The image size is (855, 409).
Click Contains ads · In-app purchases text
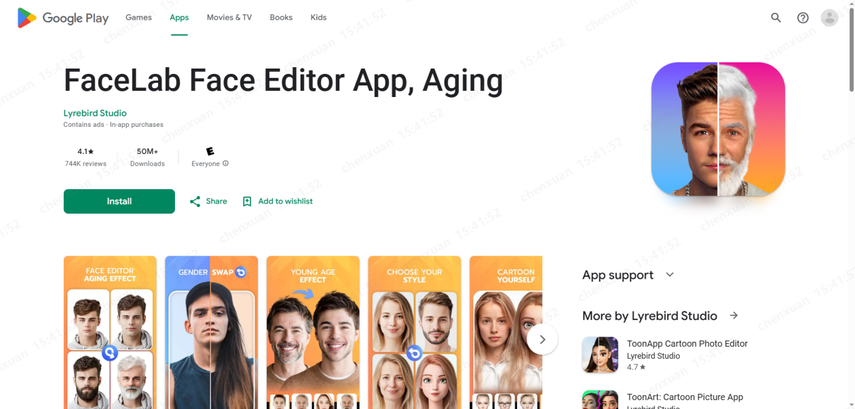113,124
